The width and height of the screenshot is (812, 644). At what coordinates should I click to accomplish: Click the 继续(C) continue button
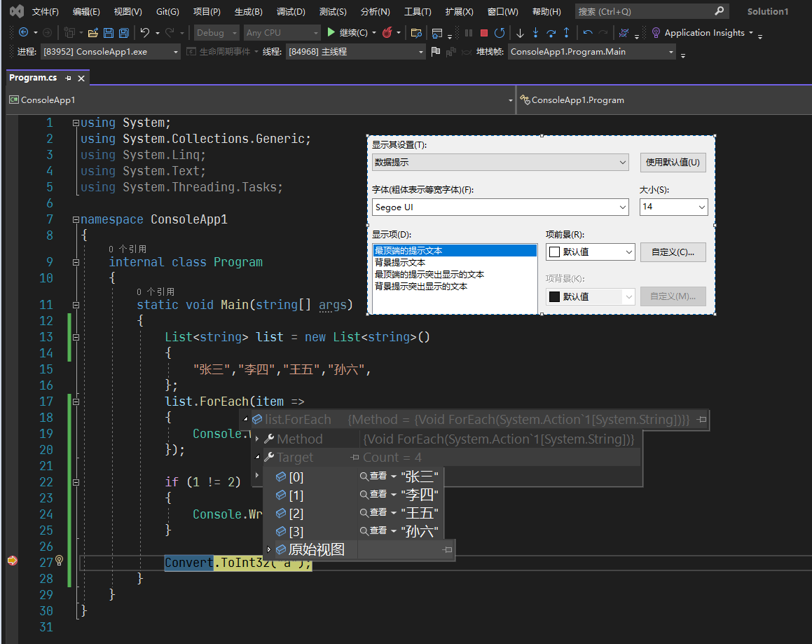click(x=347, y=33)
